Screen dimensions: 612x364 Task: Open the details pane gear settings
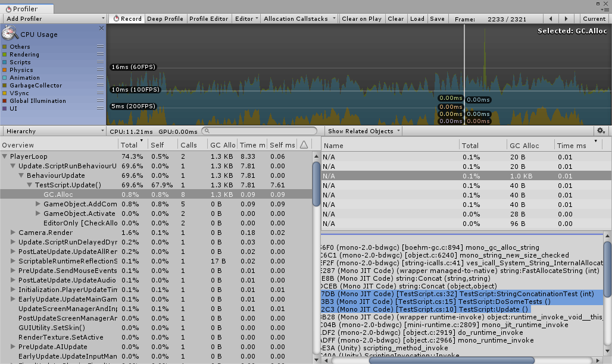601,131
